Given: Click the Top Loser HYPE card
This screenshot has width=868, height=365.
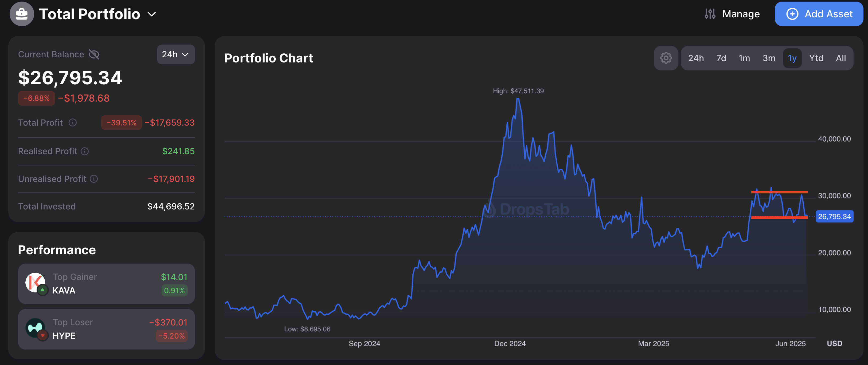Looking at the screenshot, I should (x=107, y=329).
